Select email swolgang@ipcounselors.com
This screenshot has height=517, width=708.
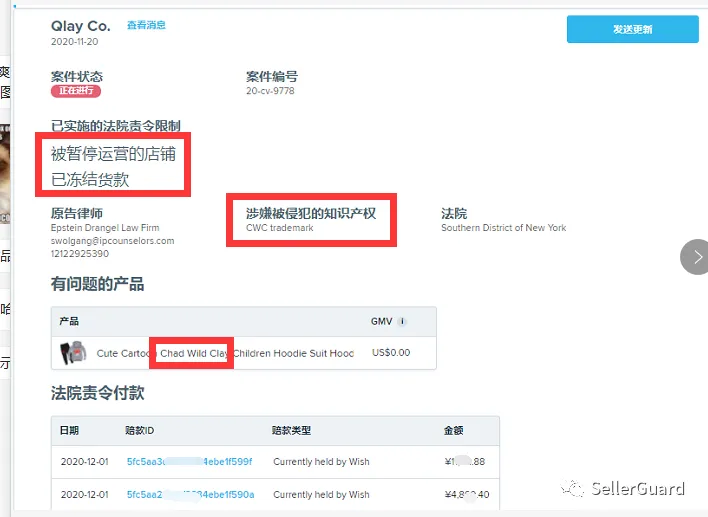pos(112,241)
